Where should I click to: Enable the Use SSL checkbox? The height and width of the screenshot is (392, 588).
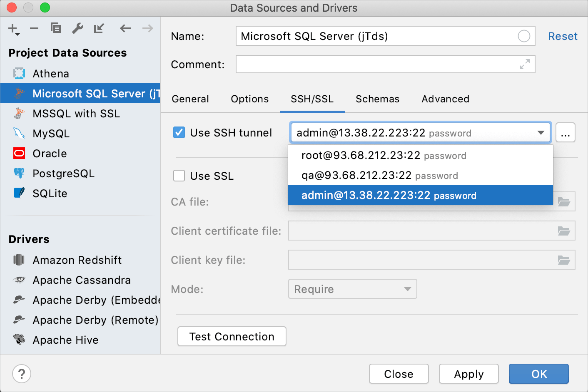point(179,176)
